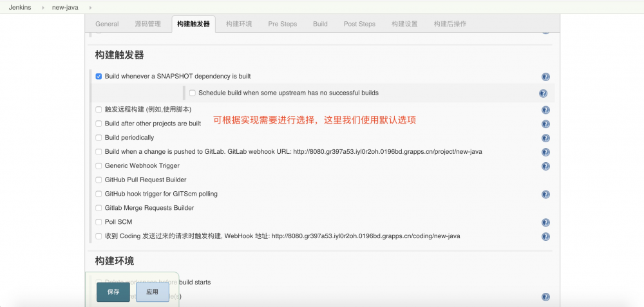Image resolution: width=644 pixels, height=307 pixels.
Task: Open help for GitHub hook trigger GITScm
Action: (545, 194)
